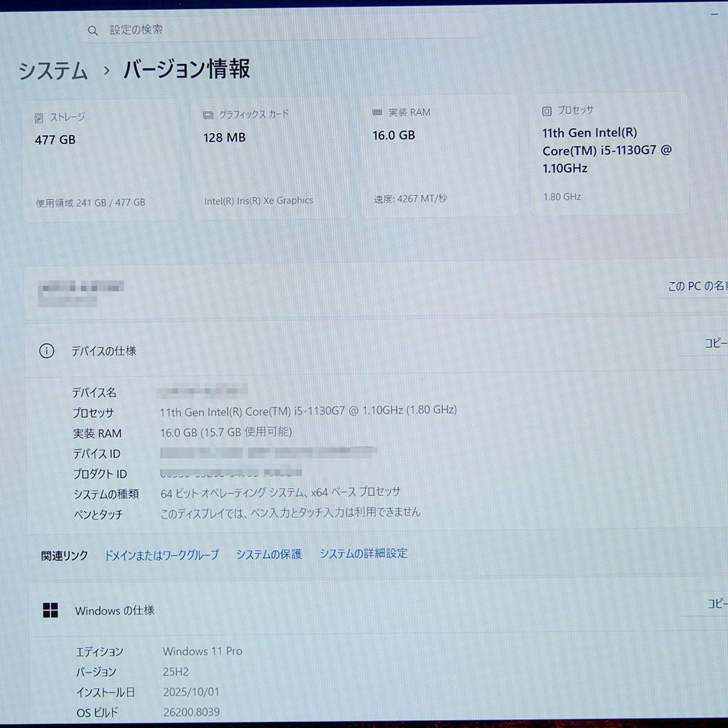Select ペンとタッチ row value text
This screenshot has width=728, height=728.
point(291,512)
